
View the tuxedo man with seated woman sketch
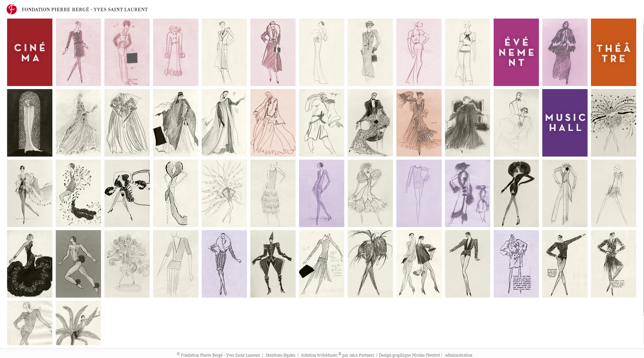pos(370,123)
